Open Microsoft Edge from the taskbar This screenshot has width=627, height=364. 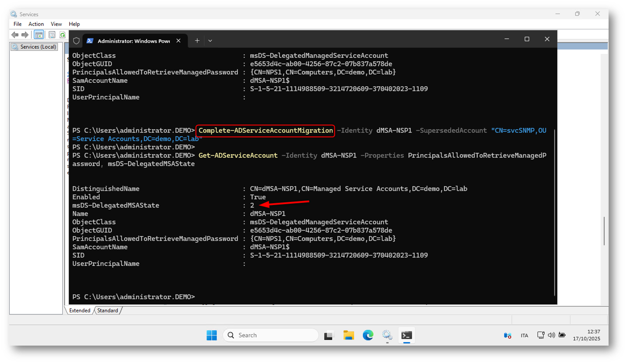[367, 336]
